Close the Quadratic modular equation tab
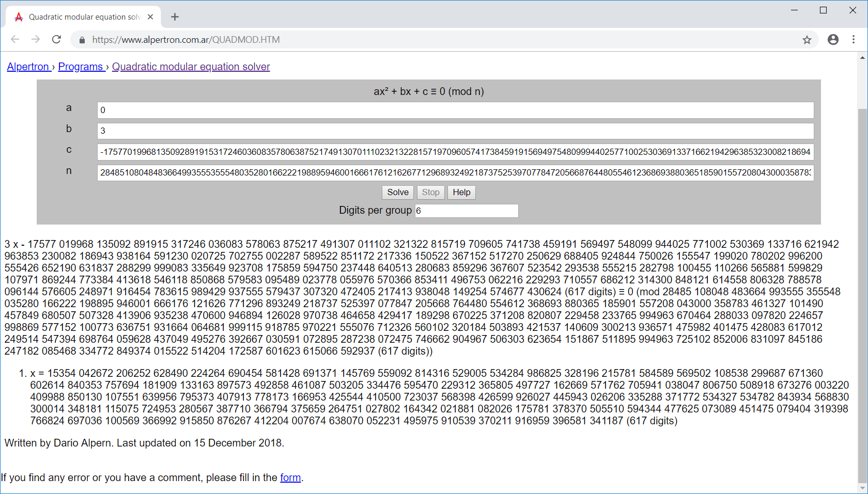This screenshot has height=494, width=868. click(150, 17)
